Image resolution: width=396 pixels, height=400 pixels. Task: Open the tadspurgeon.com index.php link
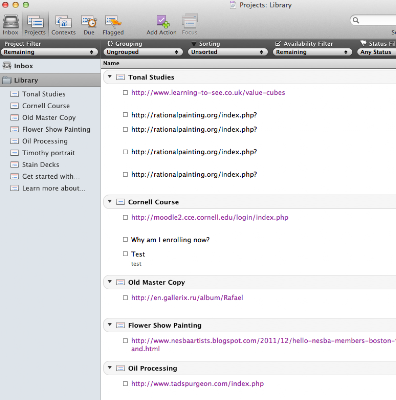click(x=198, y=384)
